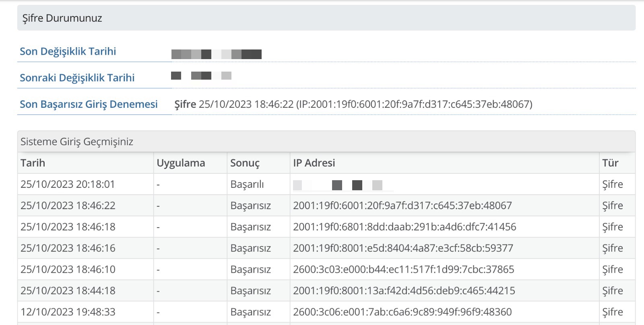644x325 pixels.
Task: Click the Şifre Durumunuz section header
Action: pyautogui.click(x=326, y=18)
